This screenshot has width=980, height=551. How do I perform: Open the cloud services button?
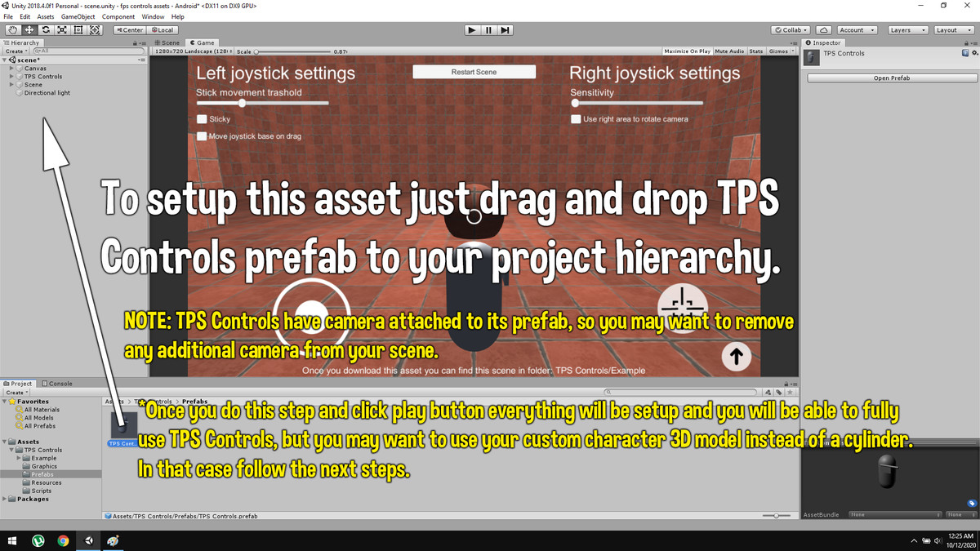pyautogui.click(x=823, y=30)
